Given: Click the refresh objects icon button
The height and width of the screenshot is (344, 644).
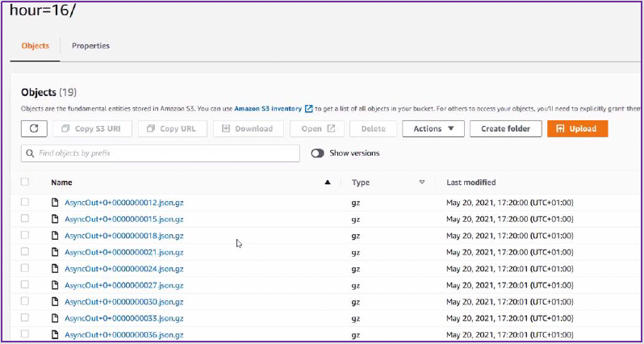Looking at the screenshot, I should [x=33, y=128].
